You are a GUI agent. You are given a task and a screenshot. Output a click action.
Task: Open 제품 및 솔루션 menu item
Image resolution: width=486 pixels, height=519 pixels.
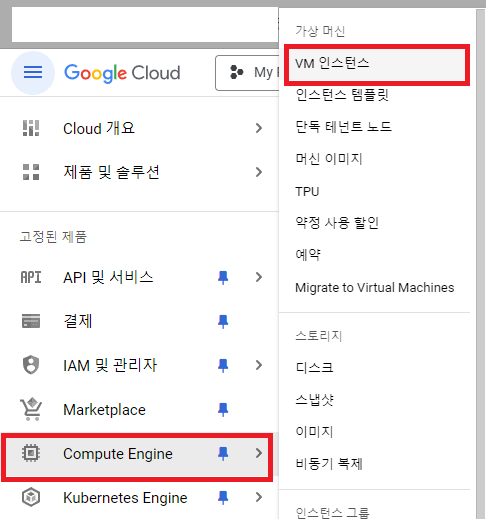click(x=139, y=172)
